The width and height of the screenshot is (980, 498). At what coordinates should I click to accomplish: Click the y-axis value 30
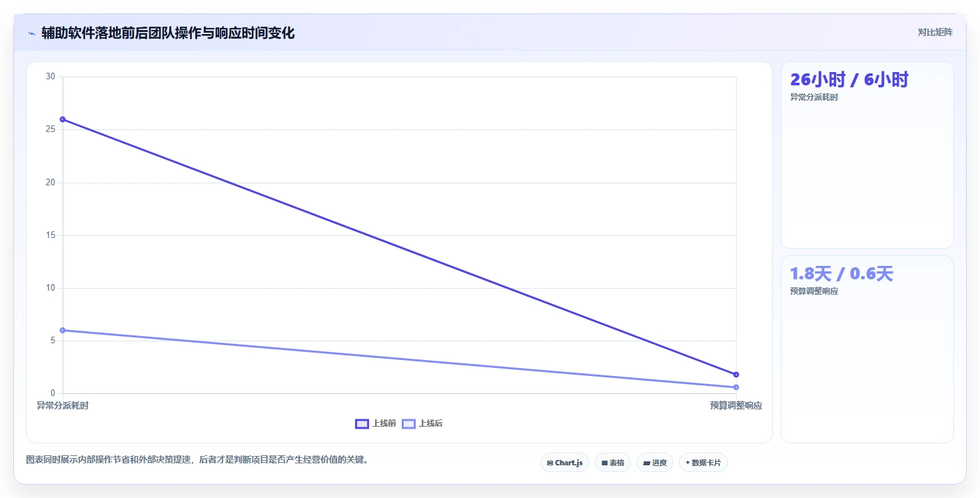coord(51,77)
